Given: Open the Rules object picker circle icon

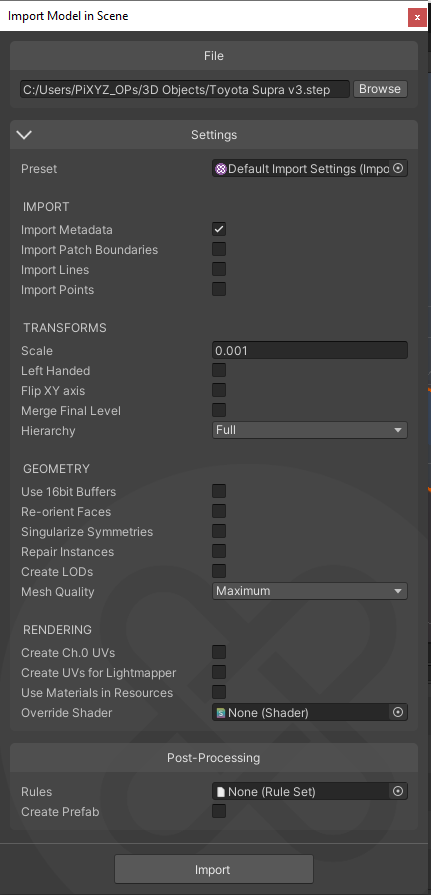Looking at the screenshot, I should tap(398, 791).
